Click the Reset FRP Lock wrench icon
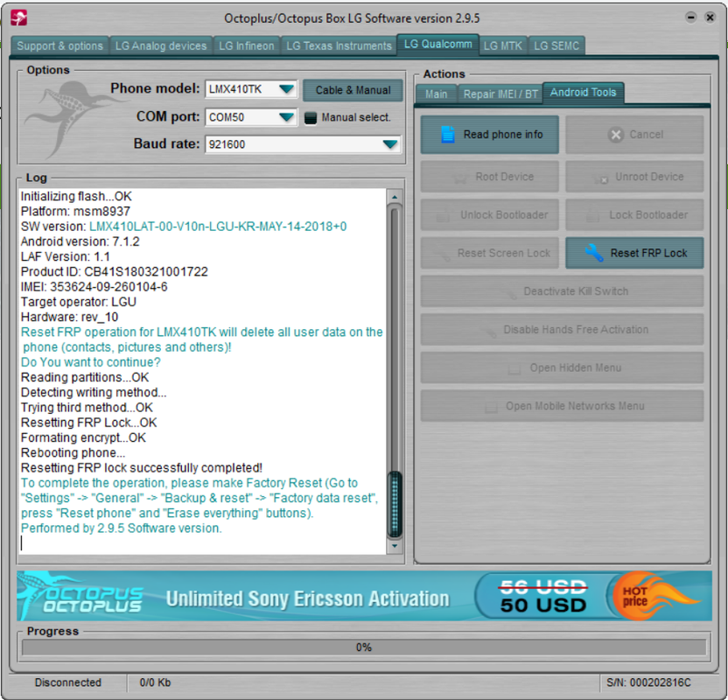728x700 pixels. tap(594, 253)
